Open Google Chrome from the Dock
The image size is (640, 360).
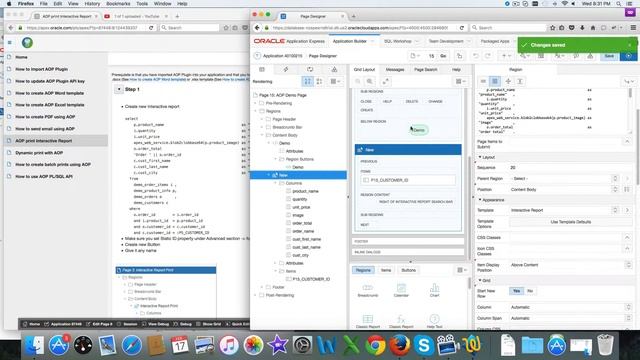pyautogui.click(x=376, y=345)
